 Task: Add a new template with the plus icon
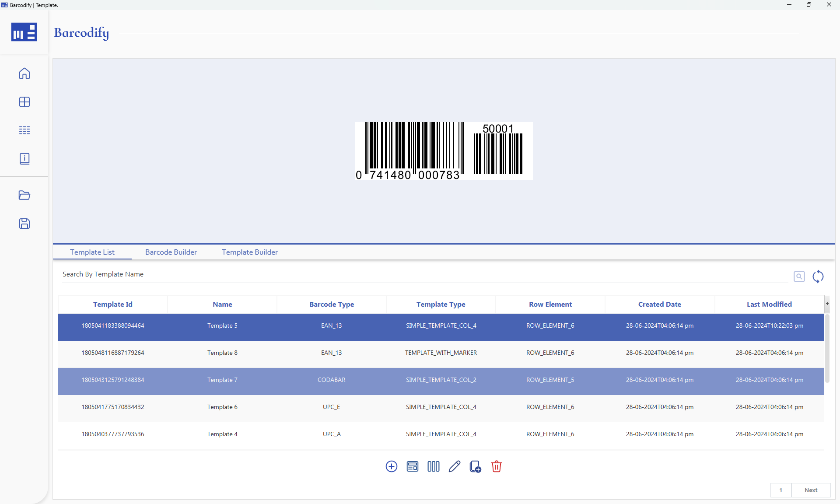pyautogui.click(x=391, y=466)
